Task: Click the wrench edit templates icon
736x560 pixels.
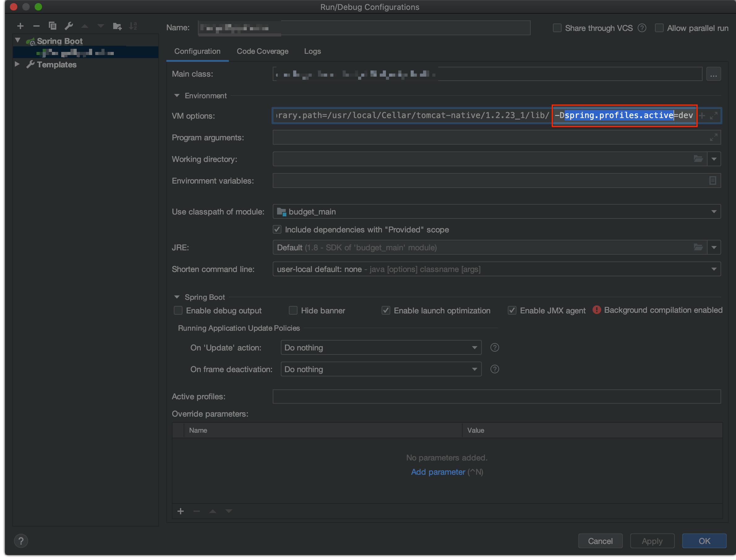Action: pos(69,26)
